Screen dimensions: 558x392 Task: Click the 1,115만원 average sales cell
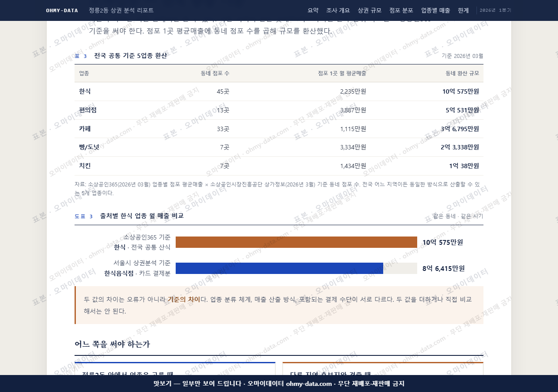[353, 129]
